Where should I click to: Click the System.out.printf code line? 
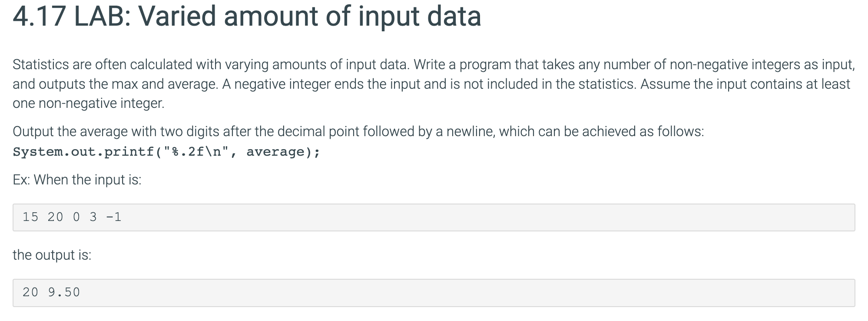(166, 152)
